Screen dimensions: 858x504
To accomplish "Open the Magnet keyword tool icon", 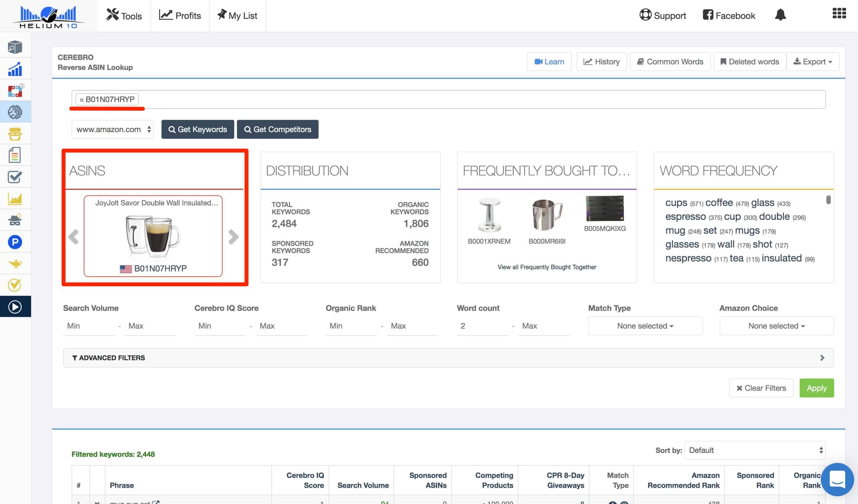I will click(x=15, y=91).
